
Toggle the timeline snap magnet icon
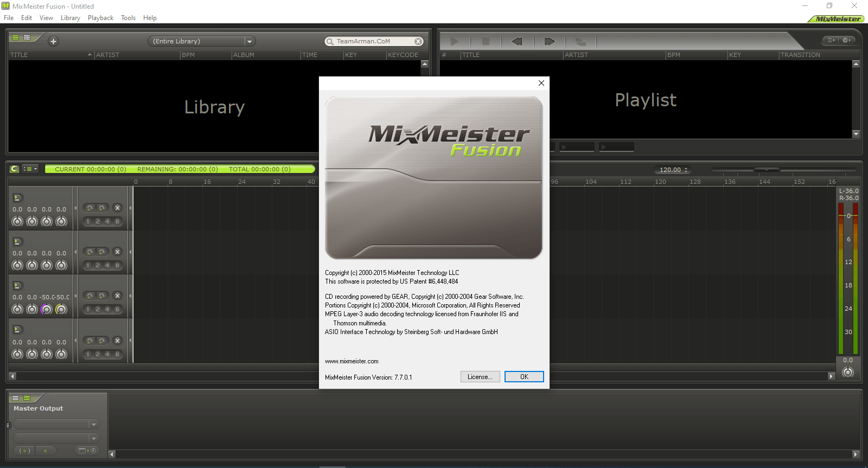click(x=15, y=169)
